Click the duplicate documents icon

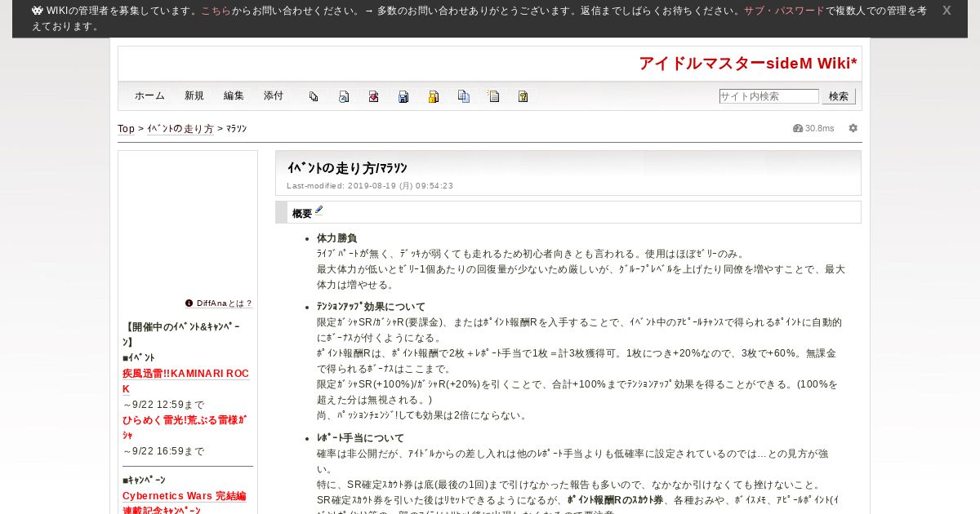464,96
